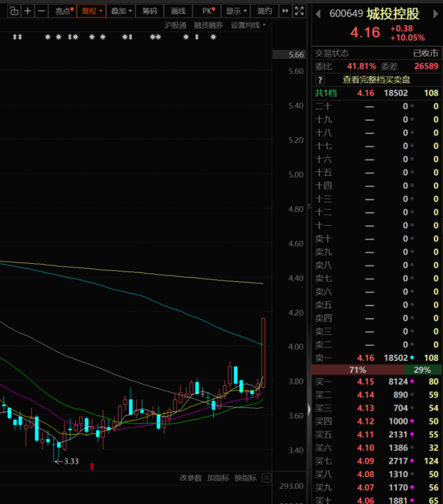This screenshot has height=504, width=443.
Task: Click the splitter handle between chart and panel
Action: coord(309,206)
